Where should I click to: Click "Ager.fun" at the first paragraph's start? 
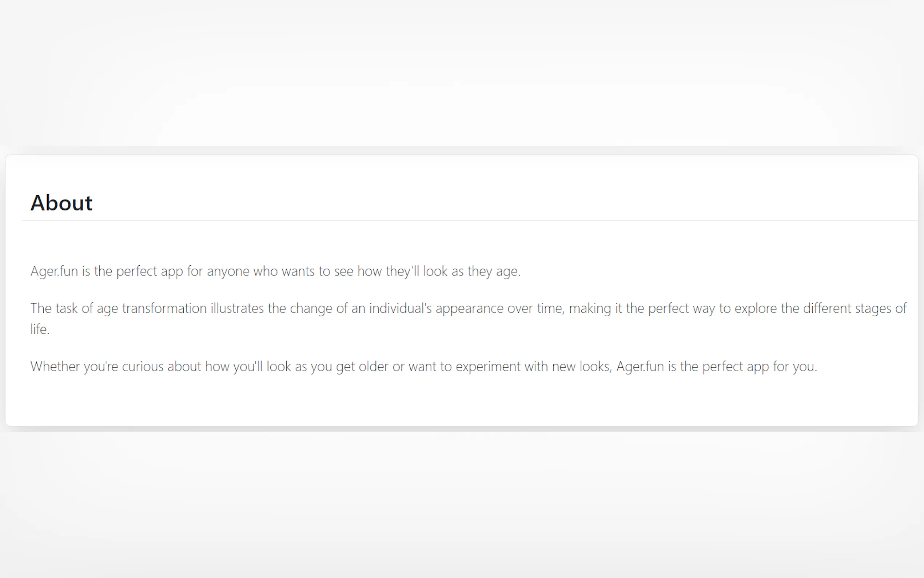point(54,271)
